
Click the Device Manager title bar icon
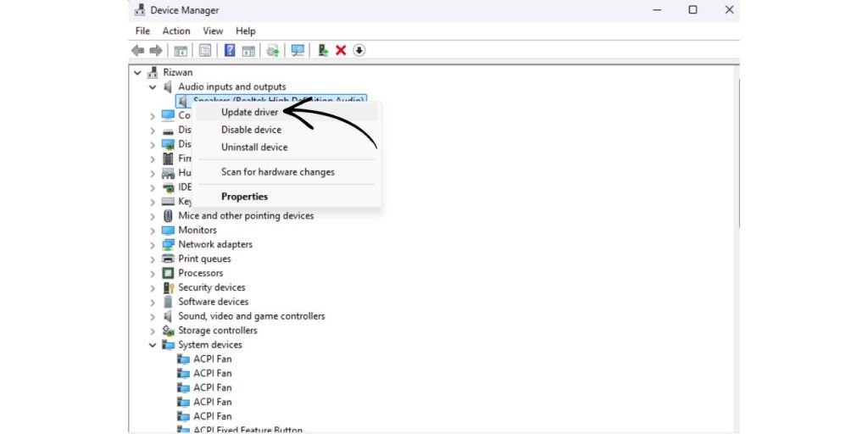141,10
